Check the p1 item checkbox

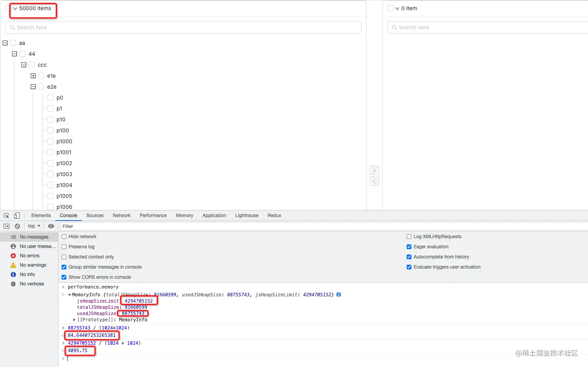point(50,109)
